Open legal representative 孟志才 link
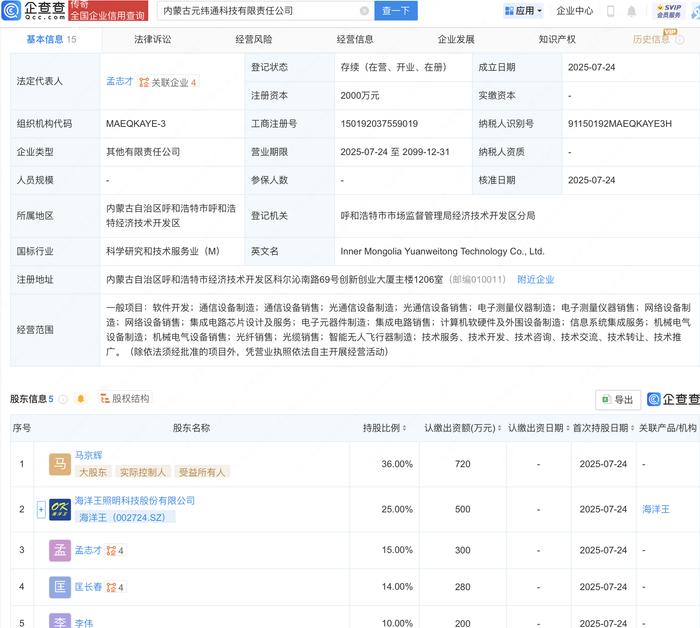700x628 pixels. click(120, 81)
